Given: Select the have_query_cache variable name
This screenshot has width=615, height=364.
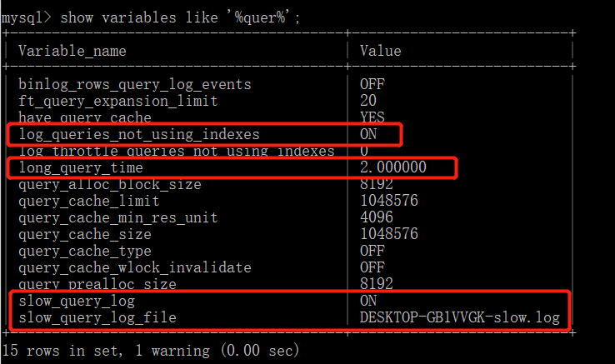Looking at the screenshot, I should point(84,117).
